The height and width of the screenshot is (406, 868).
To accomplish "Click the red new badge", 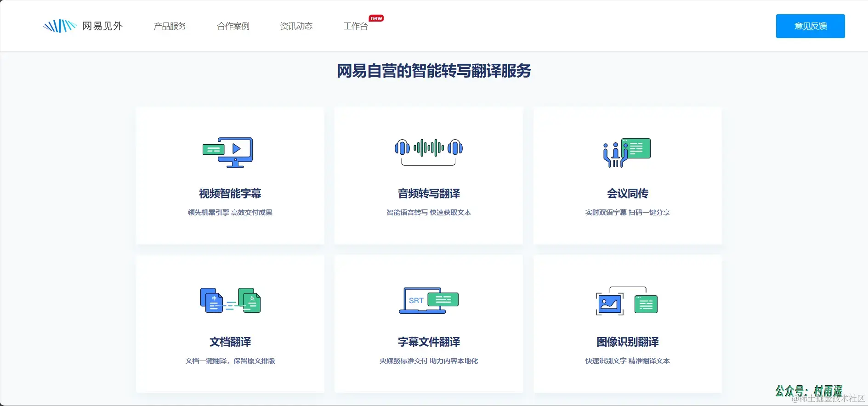I will tap(376, 18).
